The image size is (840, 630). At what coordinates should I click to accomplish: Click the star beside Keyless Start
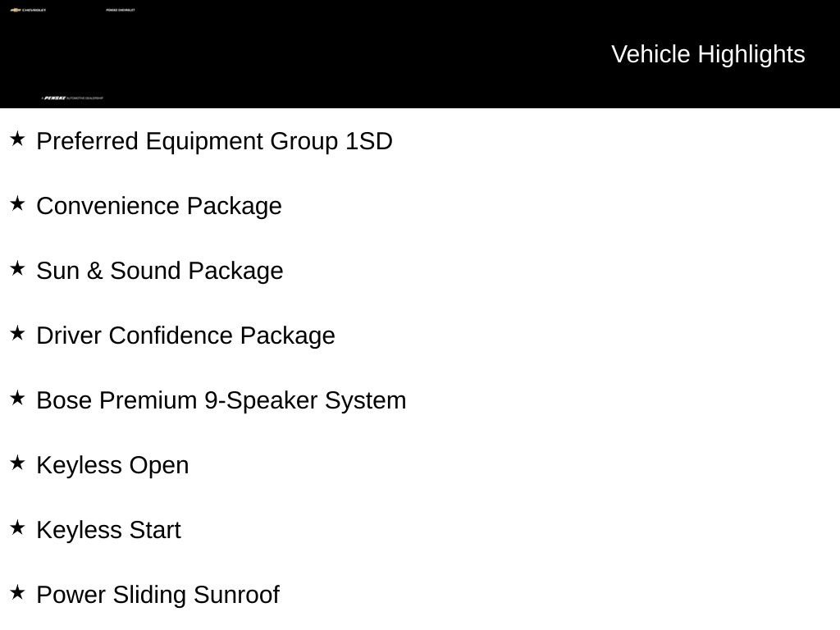pos(18,528)
